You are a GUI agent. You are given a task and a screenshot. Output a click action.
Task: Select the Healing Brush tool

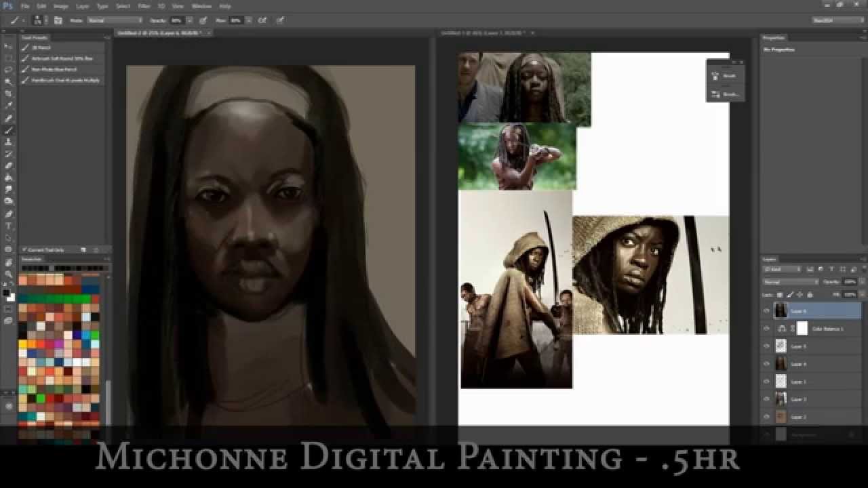coord(9,118)
